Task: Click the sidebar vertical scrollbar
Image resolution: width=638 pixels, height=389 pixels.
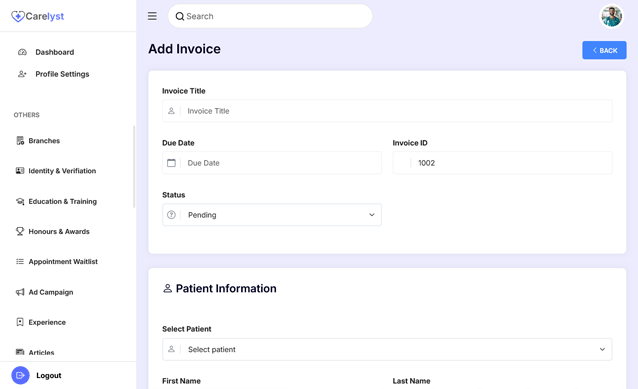Action: coord(134,167)
